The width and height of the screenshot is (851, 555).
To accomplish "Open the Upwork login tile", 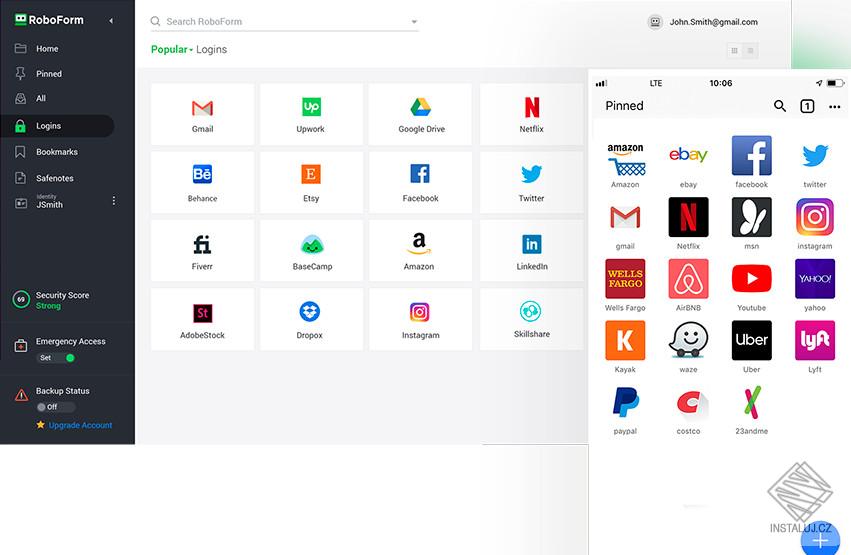I will coord(311,114).
